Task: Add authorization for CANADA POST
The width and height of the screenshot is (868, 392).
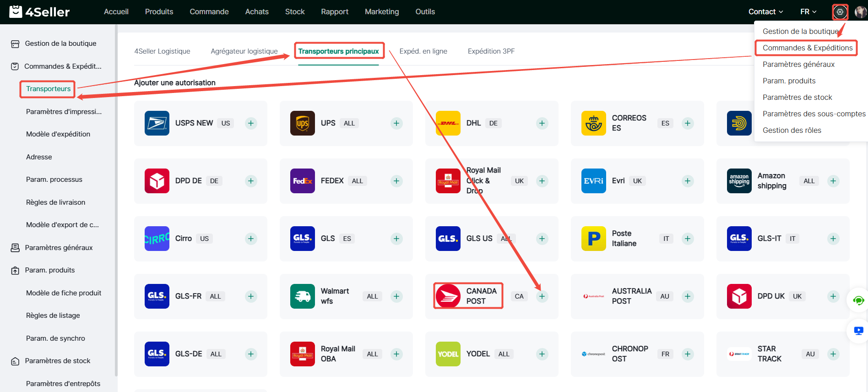Action: pyautogui.click(x=542, y=296)
